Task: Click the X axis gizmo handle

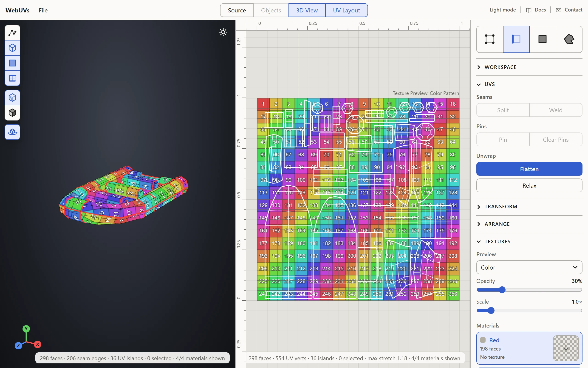Action: (x=37, y=344)
